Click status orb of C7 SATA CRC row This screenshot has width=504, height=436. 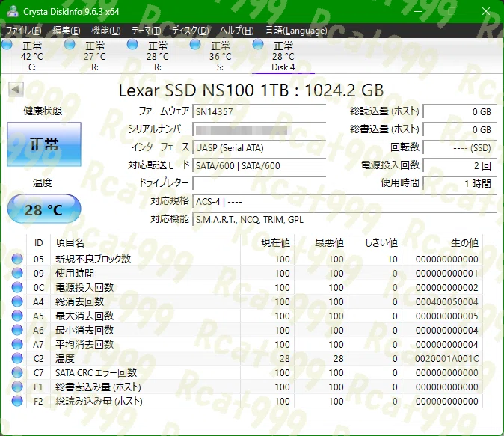pyautogui.click(x=17, y=372)
